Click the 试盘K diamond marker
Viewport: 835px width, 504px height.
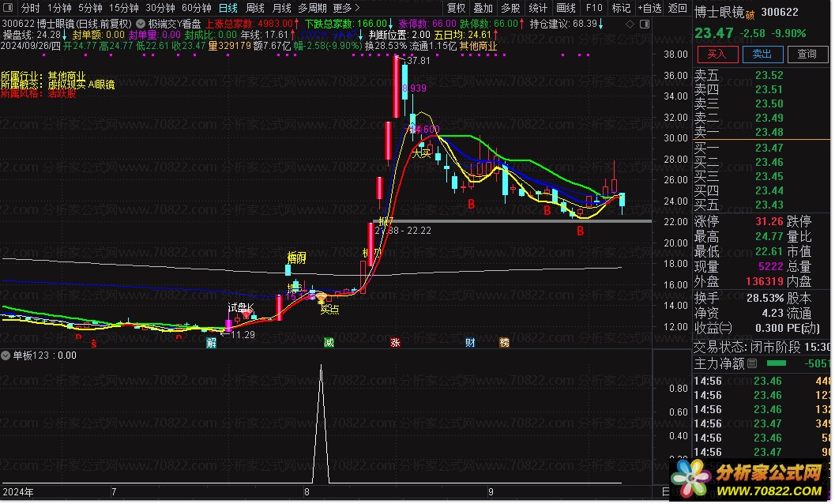click(246, 315)
